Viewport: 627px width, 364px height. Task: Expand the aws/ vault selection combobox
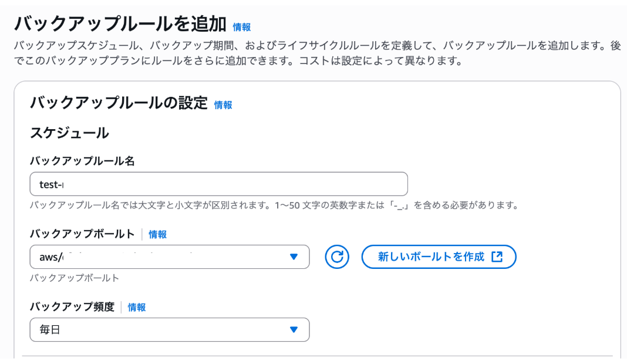(x=169, y=257)
